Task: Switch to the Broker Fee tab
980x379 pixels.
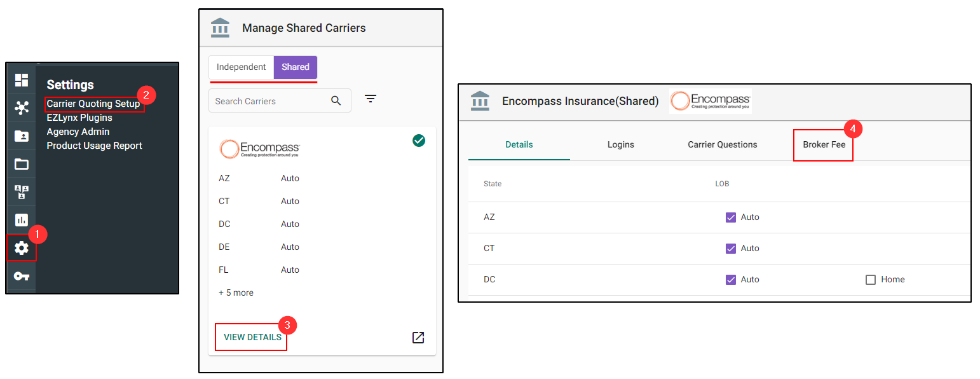Action: [824, 144]
